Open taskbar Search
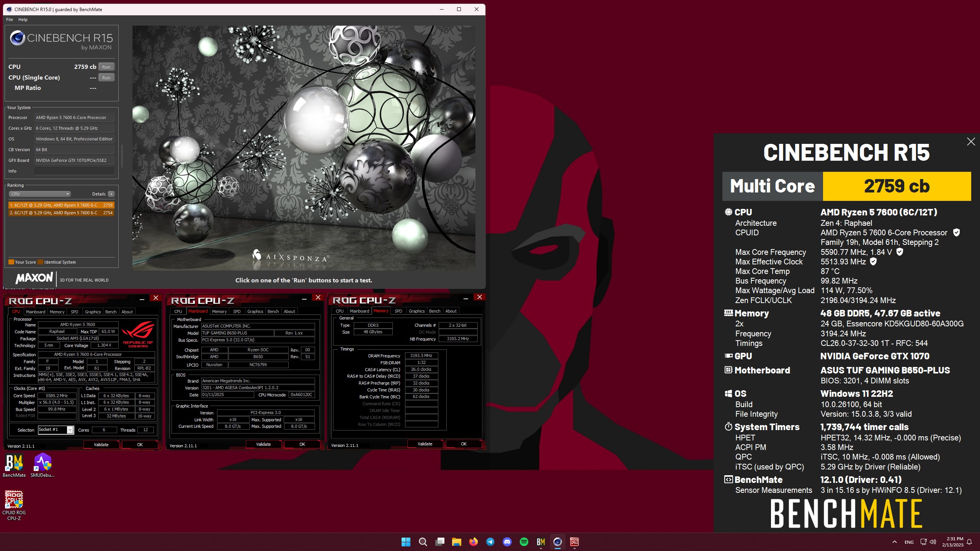This screenshot has height=551, width=980. [x=423, y=542]
